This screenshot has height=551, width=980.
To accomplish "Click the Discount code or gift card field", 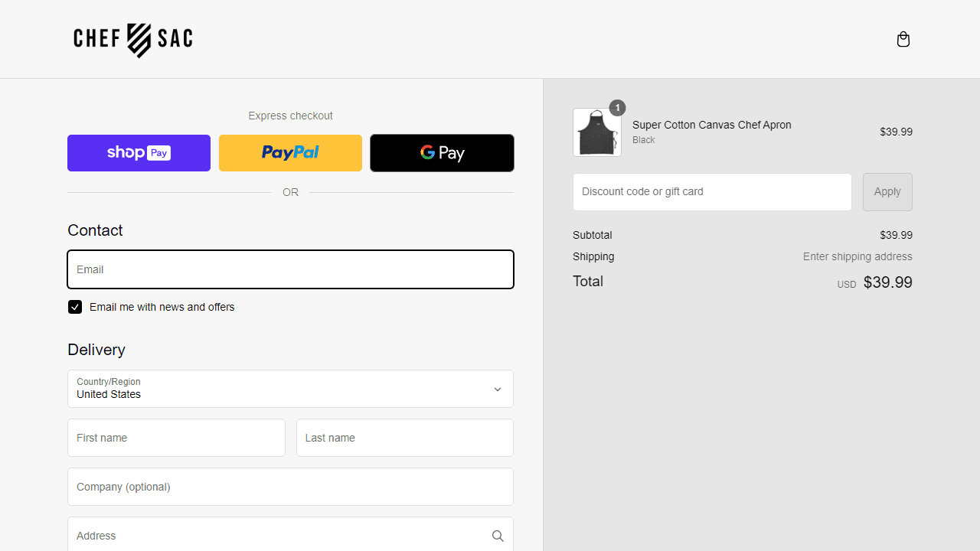I will point(712,192).
